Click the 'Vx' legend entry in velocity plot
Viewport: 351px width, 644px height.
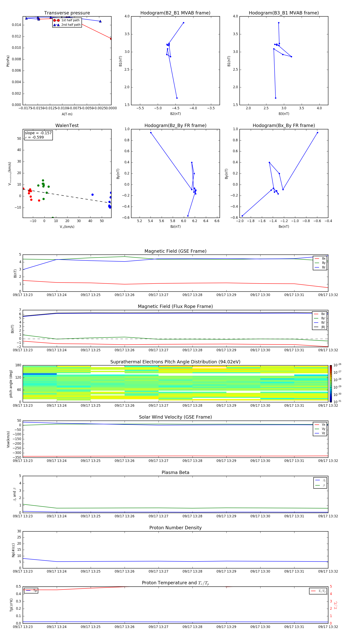320,424
